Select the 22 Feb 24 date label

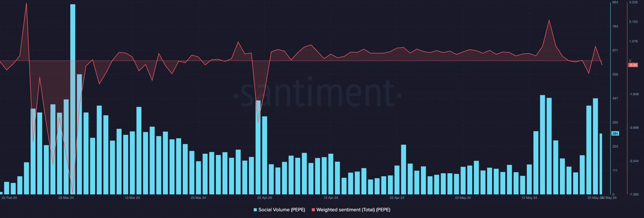pyautogui.click(x=9, y=198)
